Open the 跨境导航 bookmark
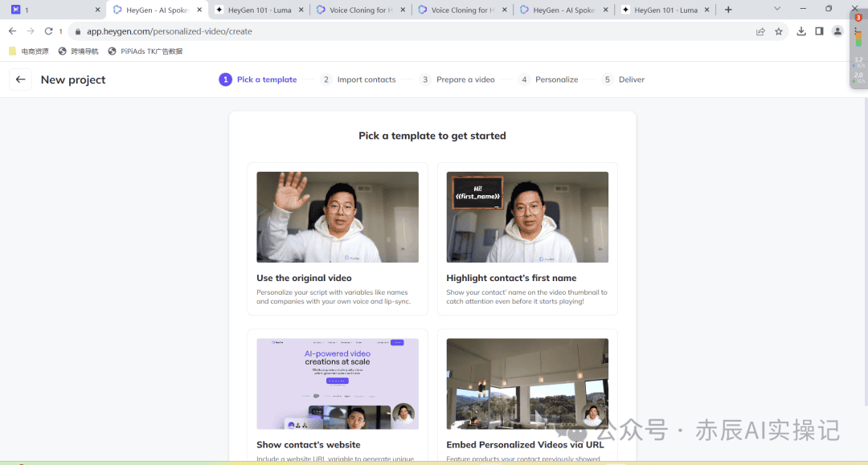 [83, 50]
